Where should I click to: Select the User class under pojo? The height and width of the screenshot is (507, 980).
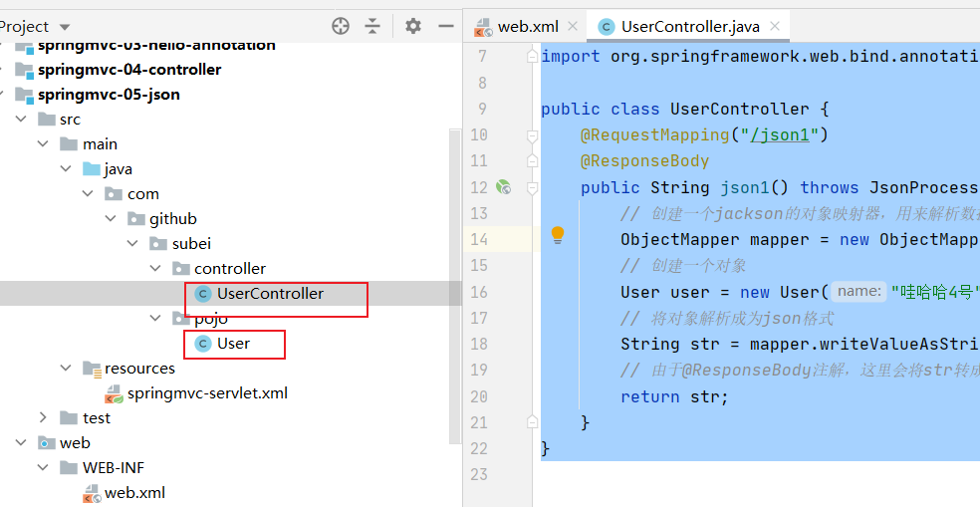click(233, 343)
